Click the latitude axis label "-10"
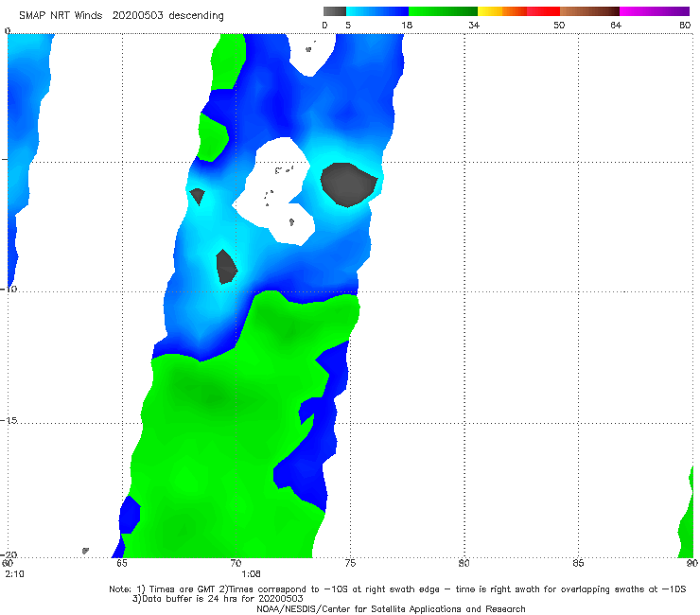 click(x=9, y=289)
